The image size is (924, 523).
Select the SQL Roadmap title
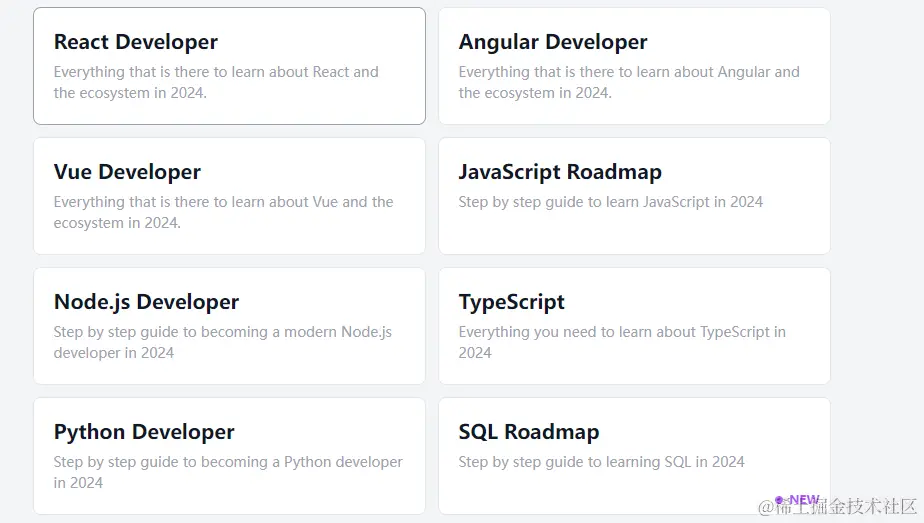click(x=528, y=432)
